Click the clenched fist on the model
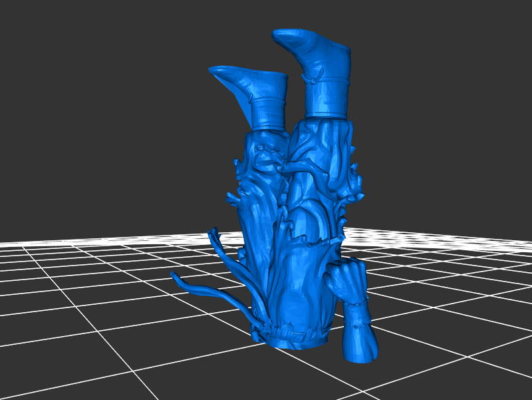Viewport: 532px width, 400px height. [x=344, y=277]
